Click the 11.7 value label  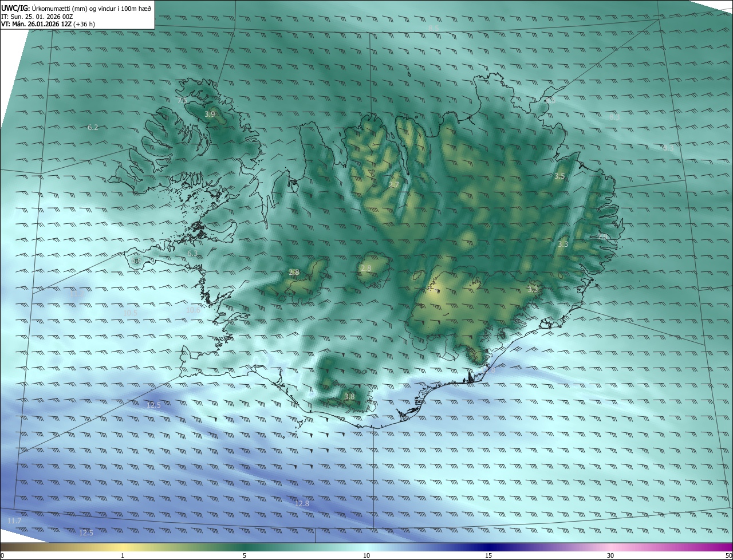click(14, 520)
